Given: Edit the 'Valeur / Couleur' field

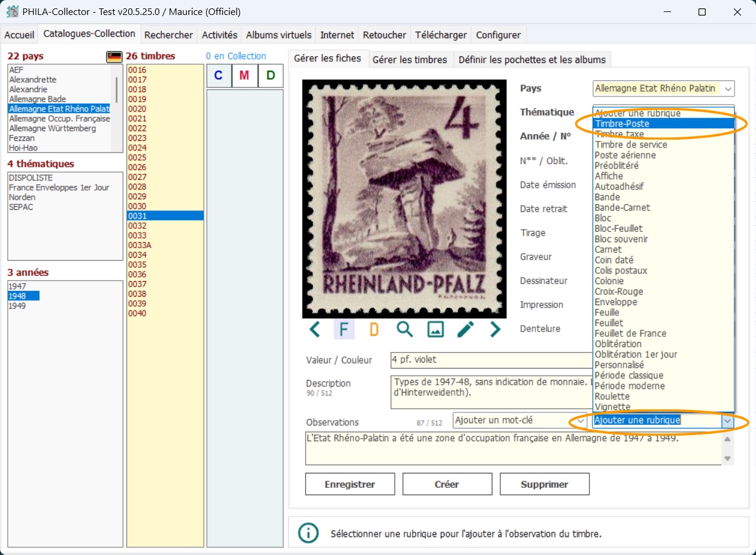Looking at the screenshot, I should click(x=491, y=360).
